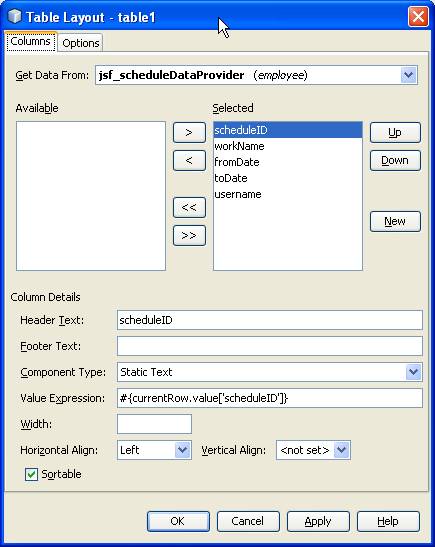This screenshot has height=547, width=435.
Task: Click the >> add all columns button
Action: point(189,235)
